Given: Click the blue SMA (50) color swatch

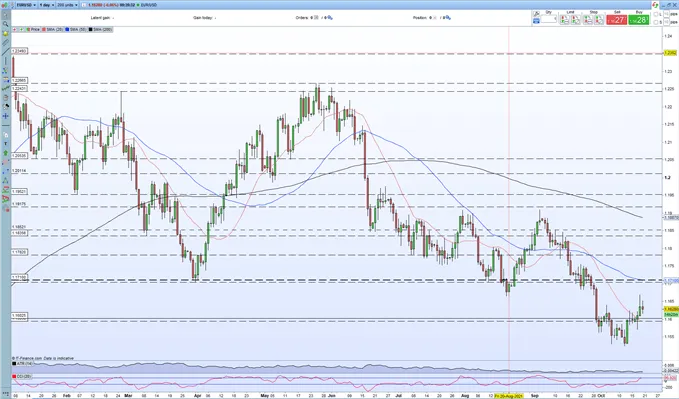Looking at the screenshot, I should click(x=67, y=29).
